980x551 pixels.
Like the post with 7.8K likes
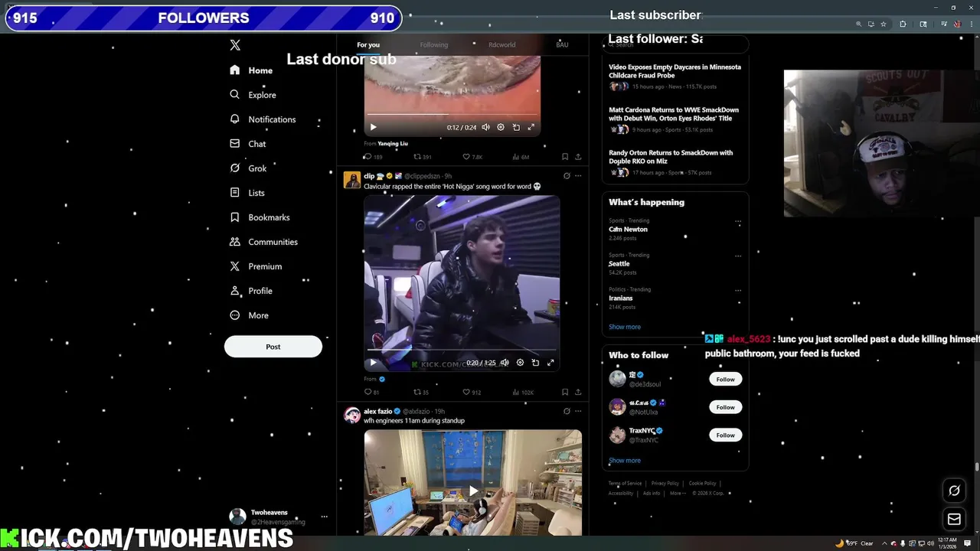[472, 157]
